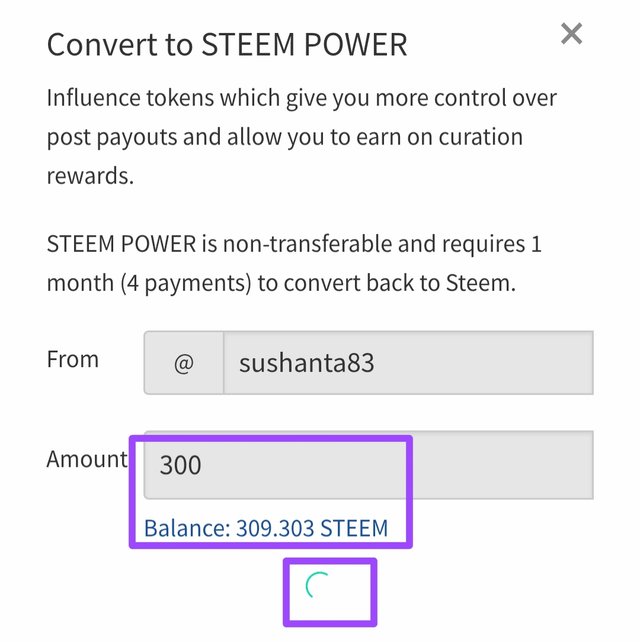Click the Amount field showing 300
This screenshot has height=642, width=640.
click(368, 465)
